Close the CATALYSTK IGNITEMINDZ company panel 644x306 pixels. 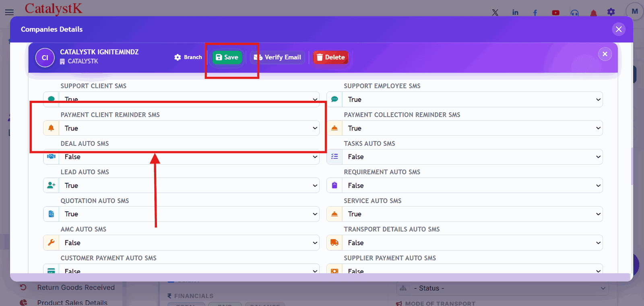[605, 54]
